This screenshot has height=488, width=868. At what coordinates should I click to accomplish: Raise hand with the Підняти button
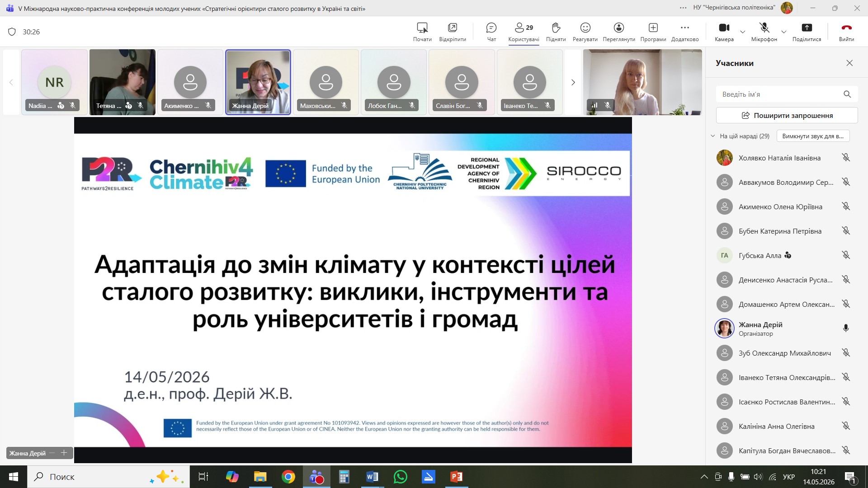[x=556, y=32]
